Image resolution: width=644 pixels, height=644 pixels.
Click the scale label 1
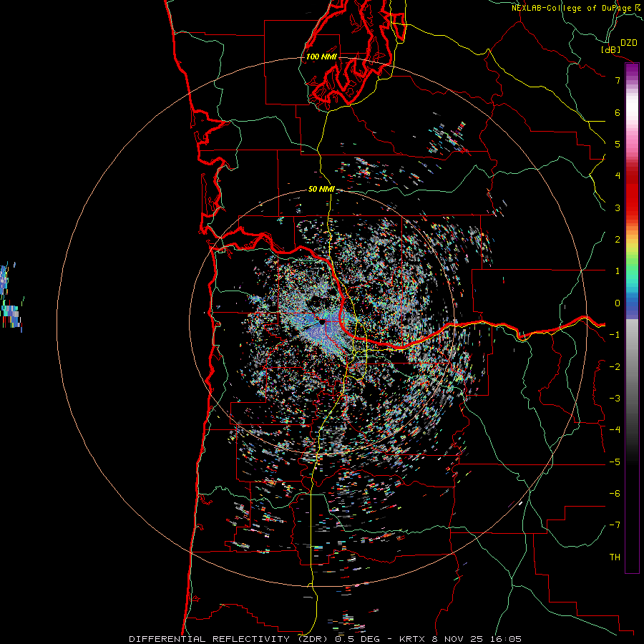pos(618,270)
